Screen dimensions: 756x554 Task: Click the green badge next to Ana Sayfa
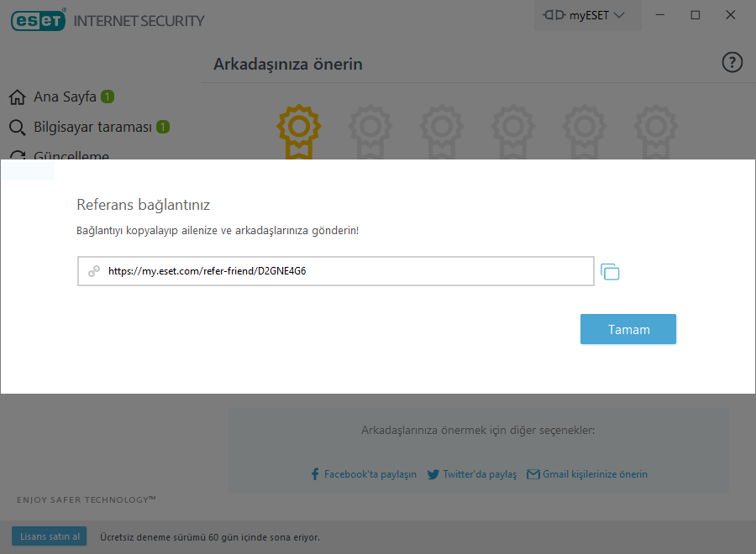tap(108, 97)
